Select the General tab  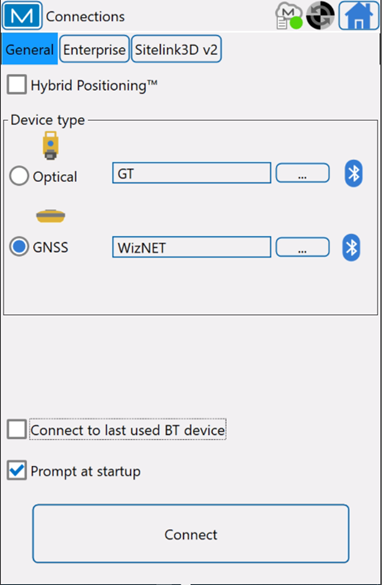click(29, 49)
